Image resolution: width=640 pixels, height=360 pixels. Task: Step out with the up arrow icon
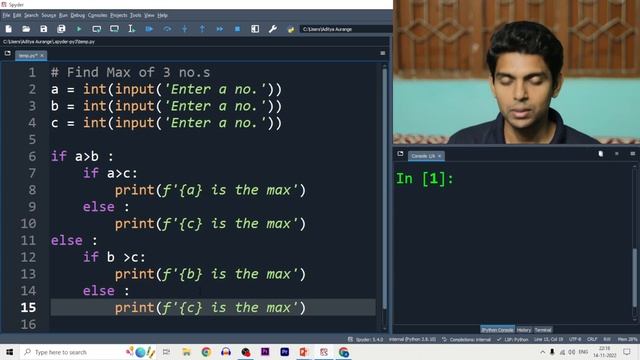pos(202,29)
